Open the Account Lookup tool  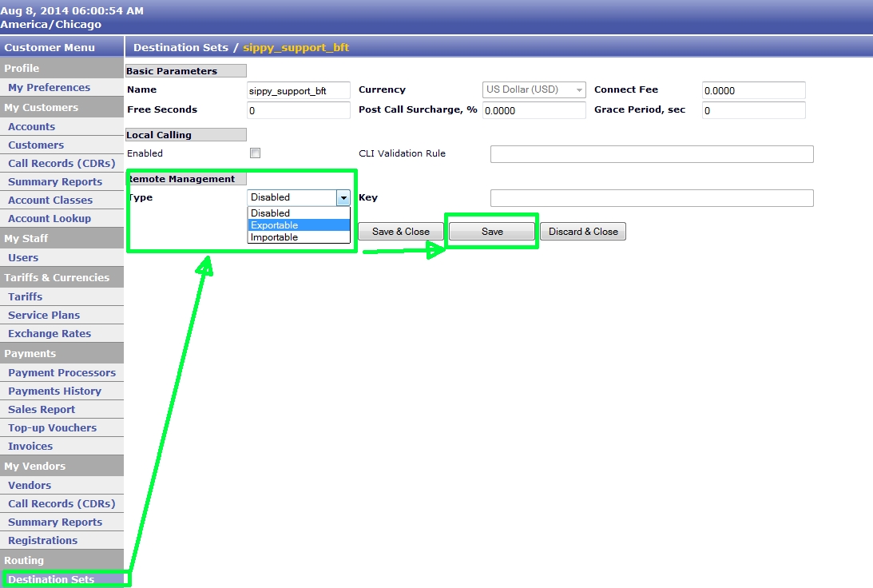click(x=50, y=218)
